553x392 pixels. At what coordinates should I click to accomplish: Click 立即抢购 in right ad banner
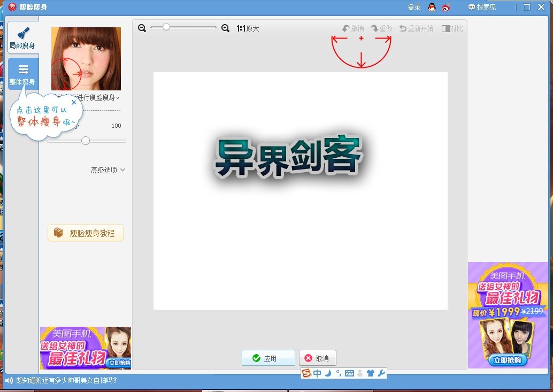[508, 360]
